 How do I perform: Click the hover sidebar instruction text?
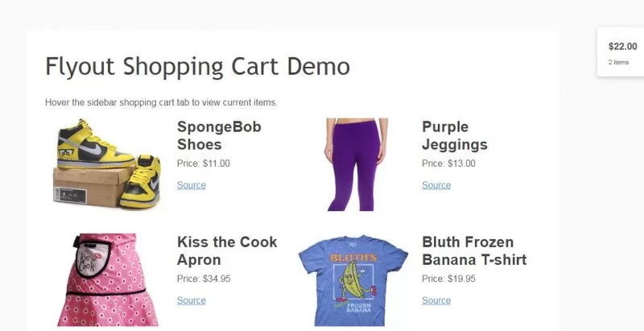tap(161, 102)
